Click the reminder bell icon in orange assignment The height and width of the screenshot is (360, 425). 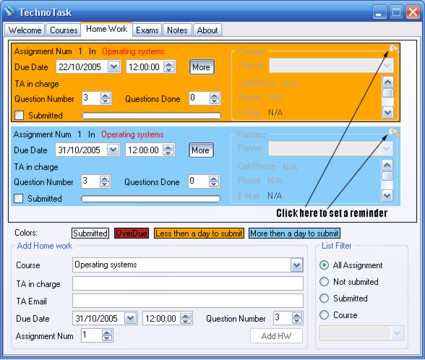[394, 49]
